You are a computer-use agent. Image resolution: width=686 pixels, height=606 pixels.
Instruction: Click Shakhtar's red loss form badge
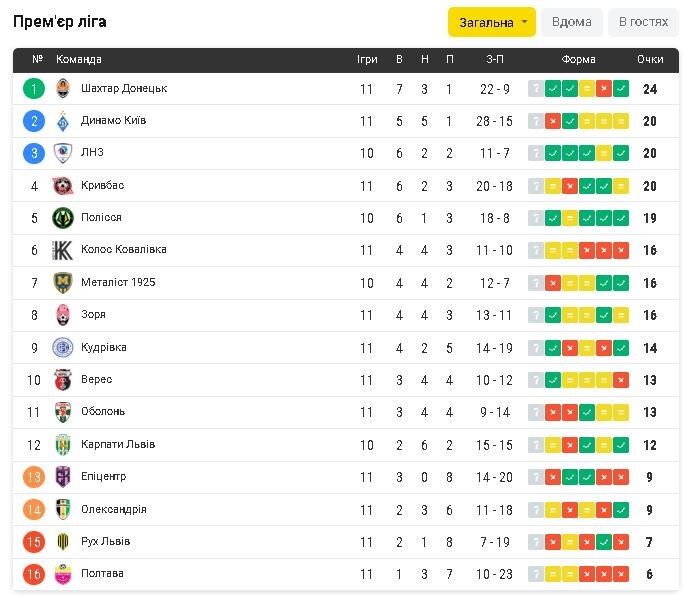(604, 89)
